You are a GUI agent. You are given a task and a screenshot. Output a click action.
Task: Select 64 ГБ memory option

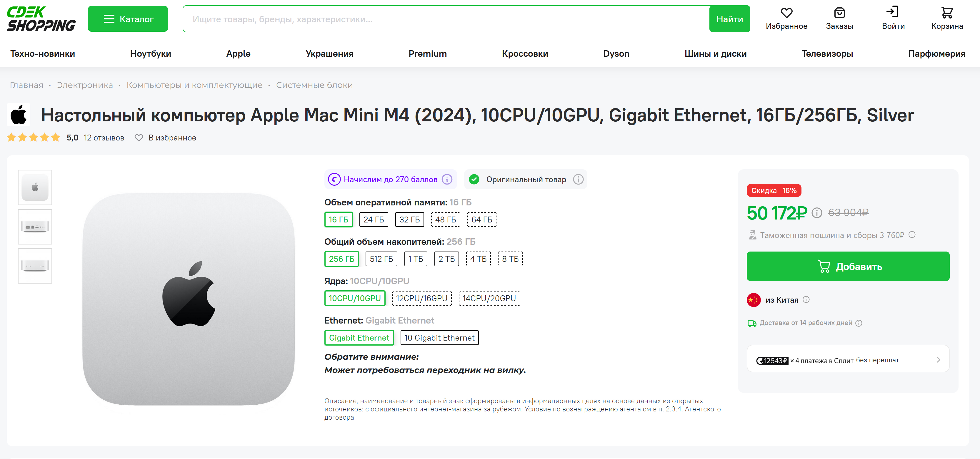482,220
